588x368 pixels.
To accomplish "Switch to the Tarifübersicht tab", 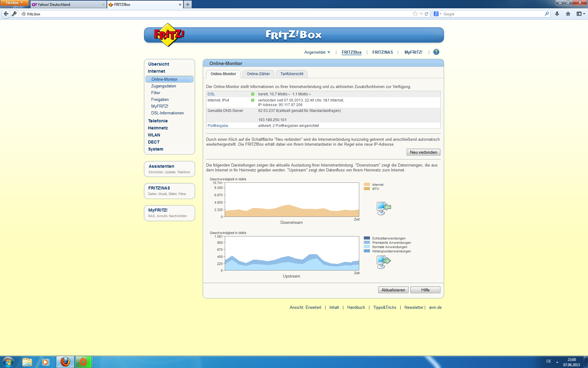I will (x=292, y=74).
